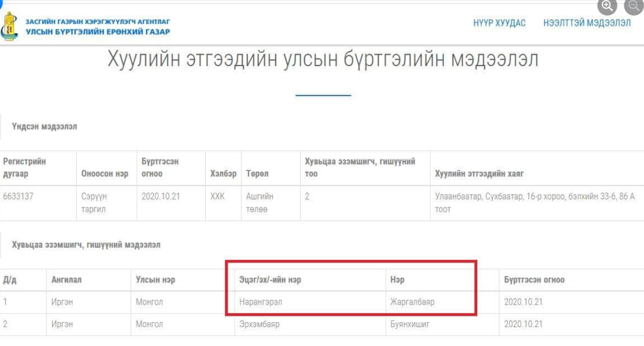
Task: Click the Регистрийн дугаар column header
Action: pos(25,167)
